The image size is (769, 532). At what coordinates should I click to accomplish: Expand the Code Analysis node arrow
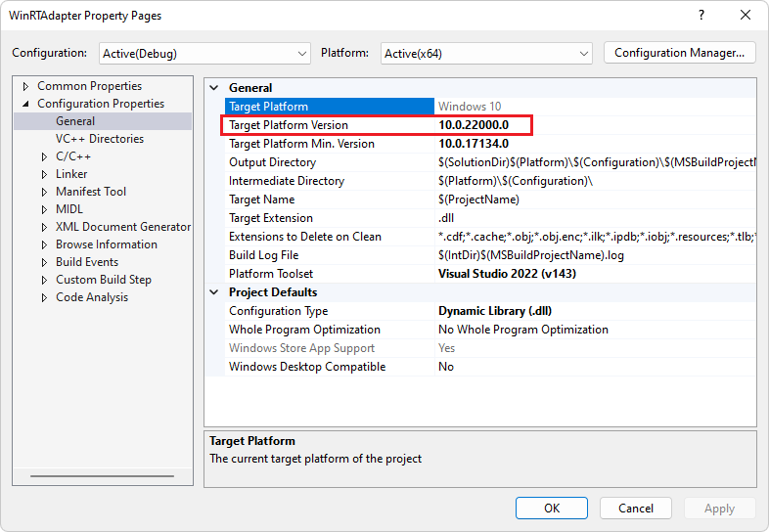[x=44, y=297]
